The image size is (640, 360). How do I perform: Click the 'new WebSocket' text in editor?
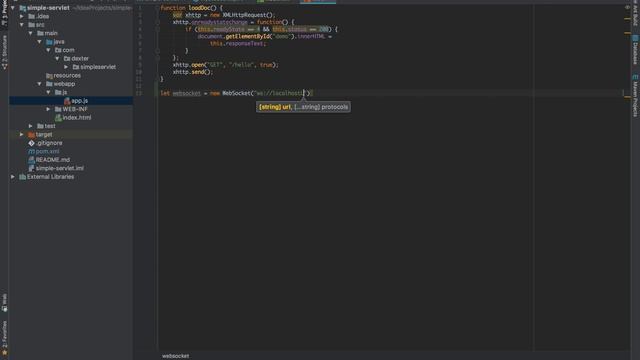coord(230,93)
